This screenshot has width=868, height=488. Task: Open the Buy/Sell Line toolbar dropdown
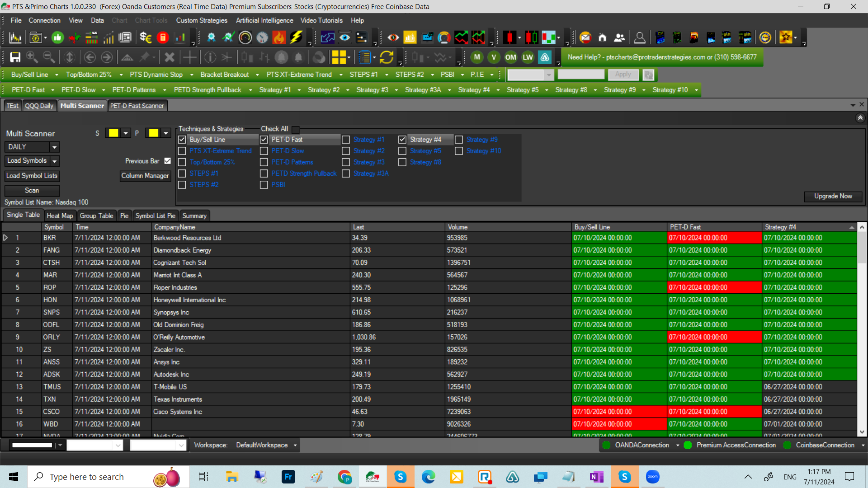tap(57, 75)
